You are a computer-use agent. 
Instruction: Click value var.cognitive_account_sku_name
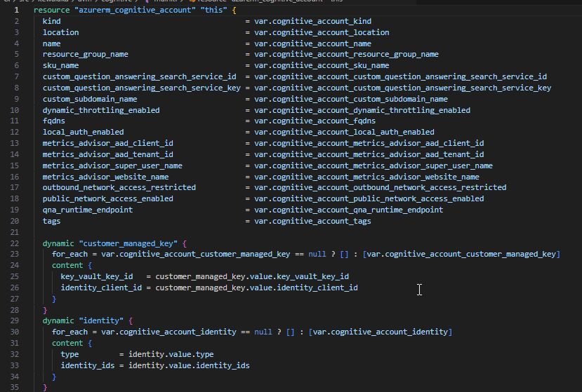click(x=322, y=65)
